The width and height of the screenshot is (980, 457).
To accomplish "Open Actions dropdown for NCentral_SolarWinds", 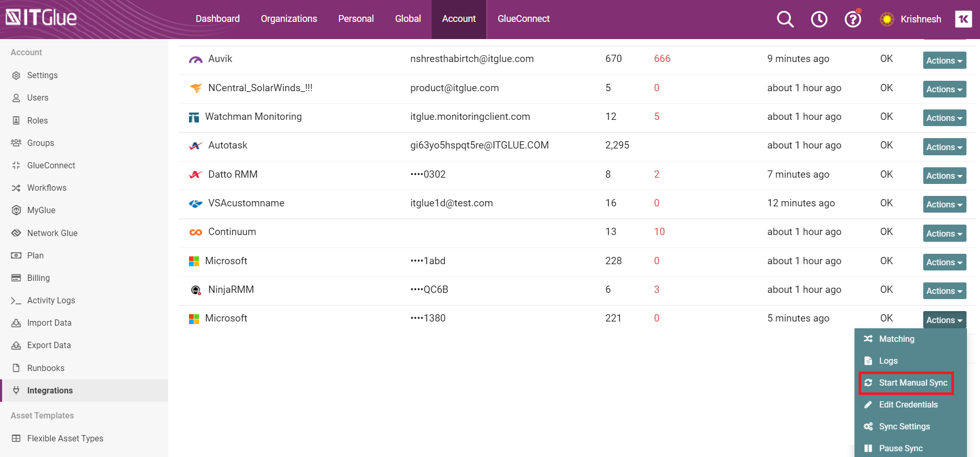I will [945, 89].
